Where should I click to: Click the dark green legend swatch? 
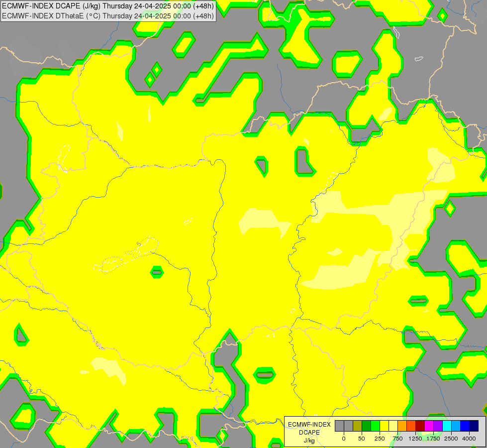click(367, 426)
